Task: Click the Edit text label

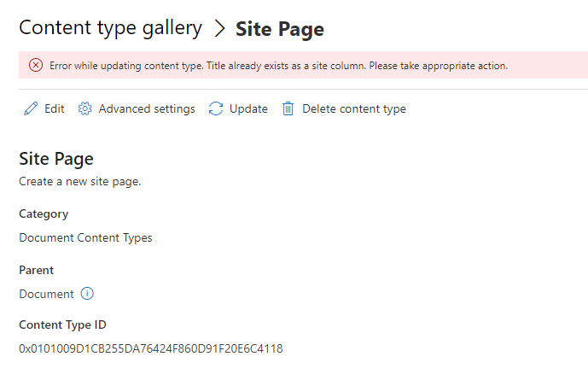Action: [x=55, y=109]
